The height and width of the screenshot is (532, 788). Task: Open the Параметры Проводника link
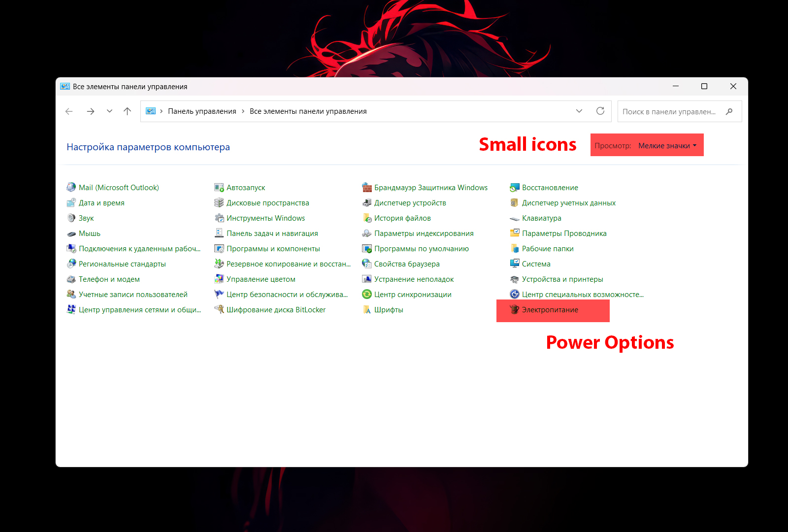point(564,233)
